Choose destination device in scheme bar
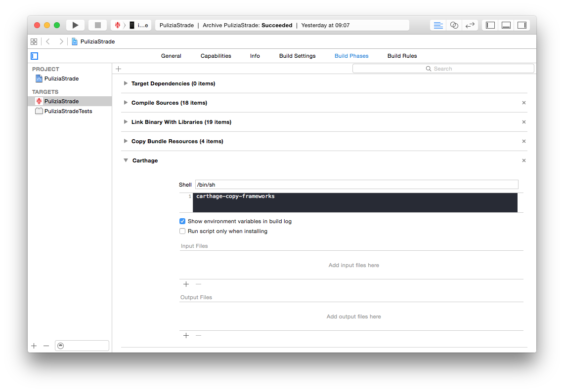The width and height of the screenshot is (564, 392). pyautogui.click(x=139, y=25)
